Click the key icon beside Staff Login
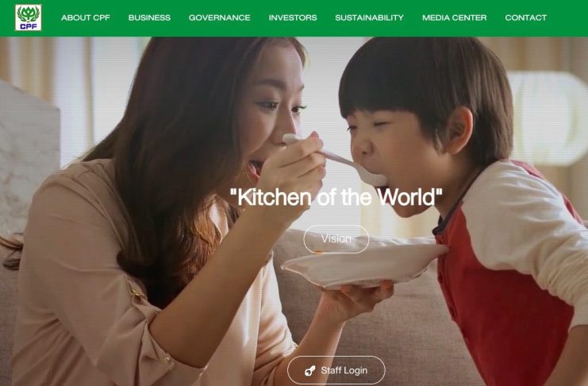Screen dimensions: 588x386 [309, 371]
